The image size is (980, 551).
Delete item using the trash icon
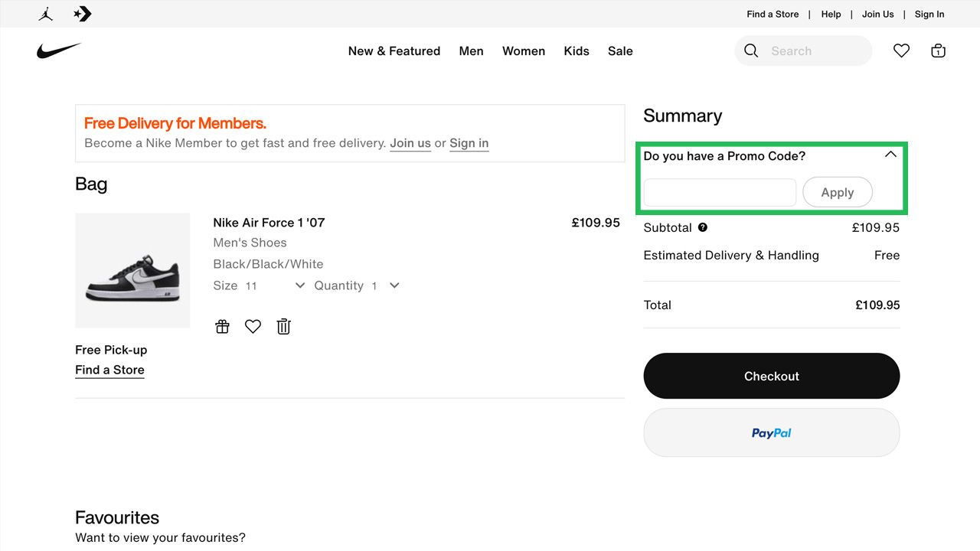[283, 326]
